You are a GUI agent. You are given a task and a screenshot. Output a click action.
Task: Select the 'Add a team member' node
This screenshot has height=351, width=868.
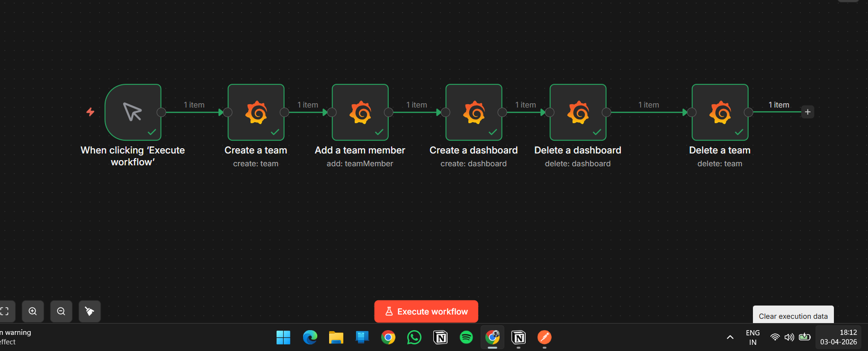(x=360, y=112)
